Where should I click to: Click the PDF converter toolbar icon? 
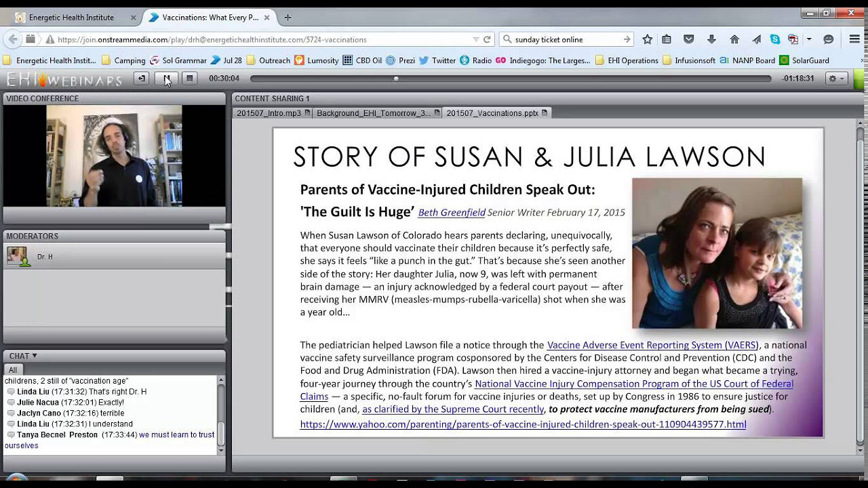coord(793,39)
